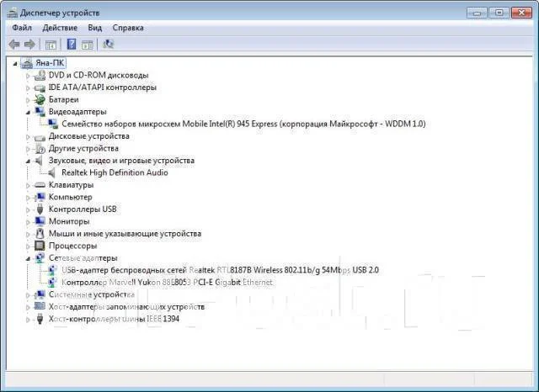Select the Системные устройства label

[x=92, y=294]
